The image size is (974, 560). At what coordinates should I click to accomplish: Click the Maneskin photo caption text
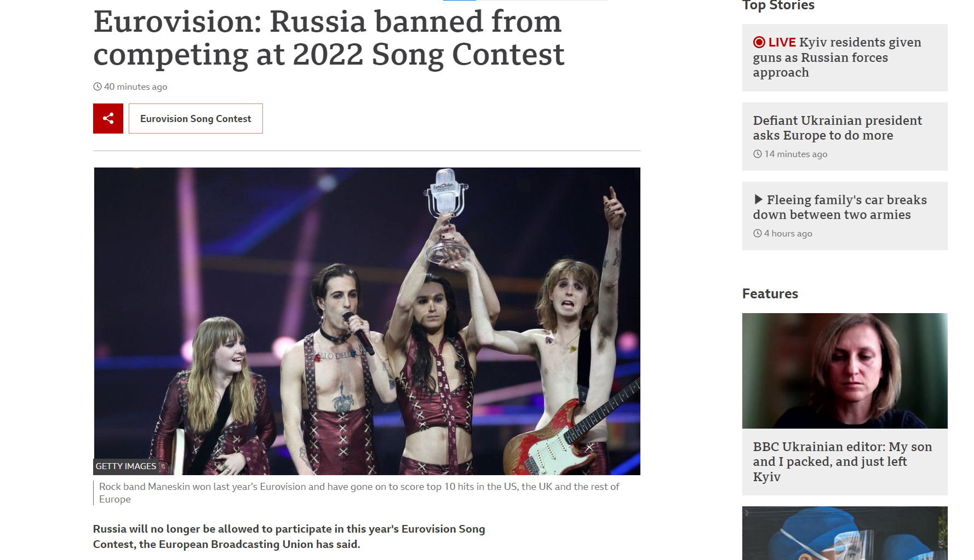pyautogui.click(x=359, y=493)
